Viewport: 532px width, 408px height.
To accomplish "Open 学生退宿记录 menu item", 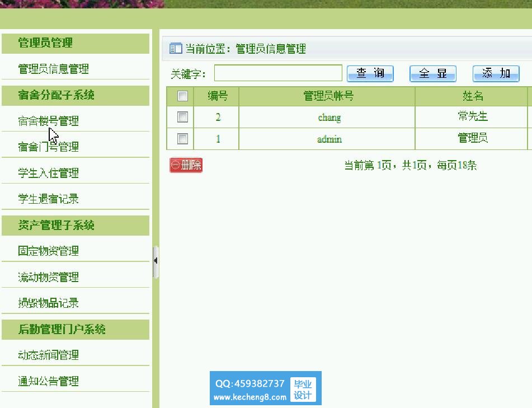I will pyautogui.click(x=48, y=199).
